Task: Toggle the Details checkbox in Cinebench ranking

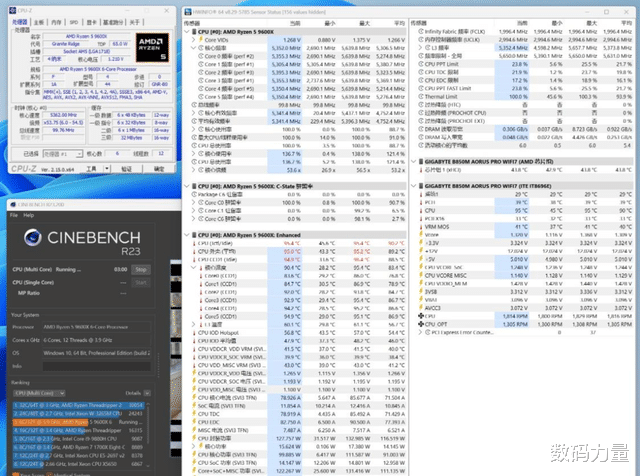Action: [x=147, y=393]
